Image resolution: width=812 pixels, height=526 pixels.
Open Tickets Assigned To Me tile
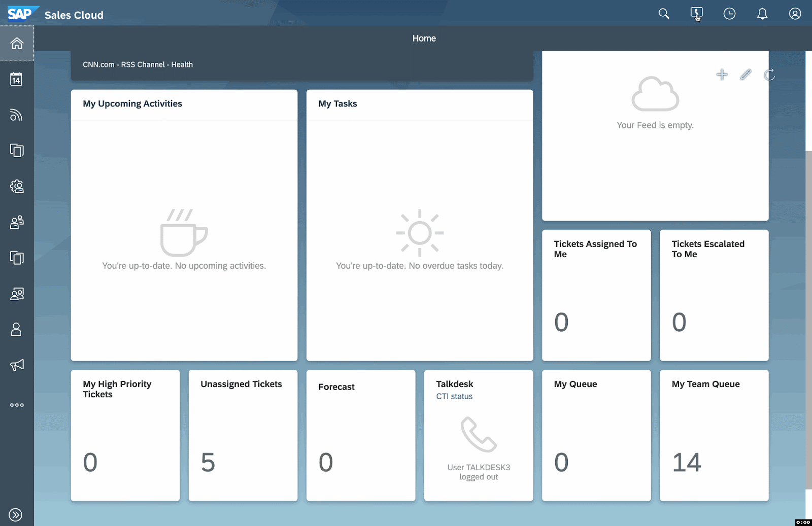pos(596,295)
